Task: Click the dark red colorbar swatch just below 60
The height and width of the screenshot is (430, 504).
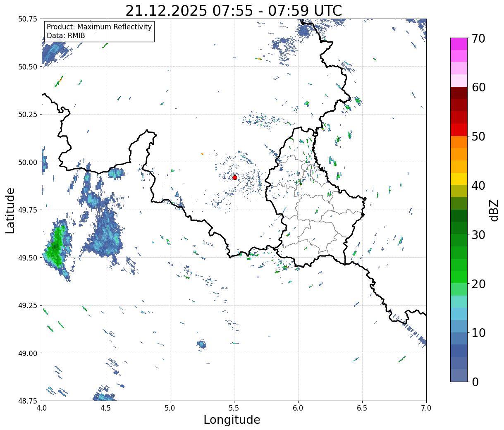Action: 459,93
